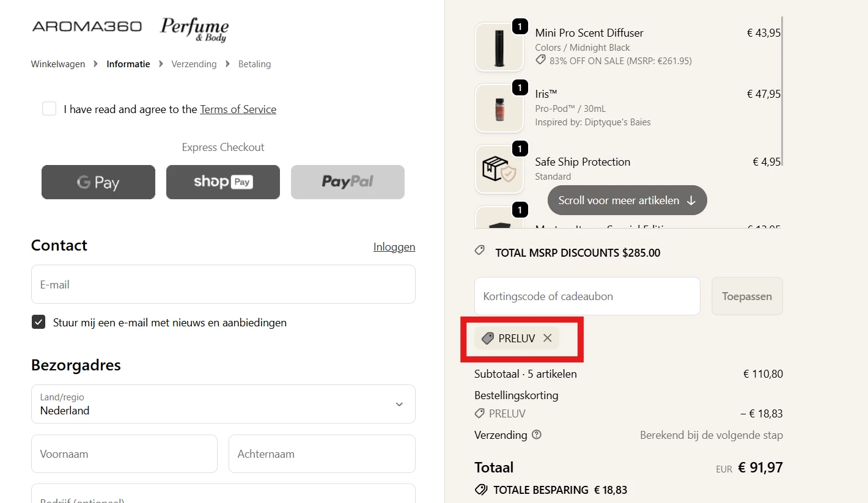The width and height of the screenshot is (868, 503).
Task: Open the Land/regio country dropdown
Action: (x=223, y=404)
